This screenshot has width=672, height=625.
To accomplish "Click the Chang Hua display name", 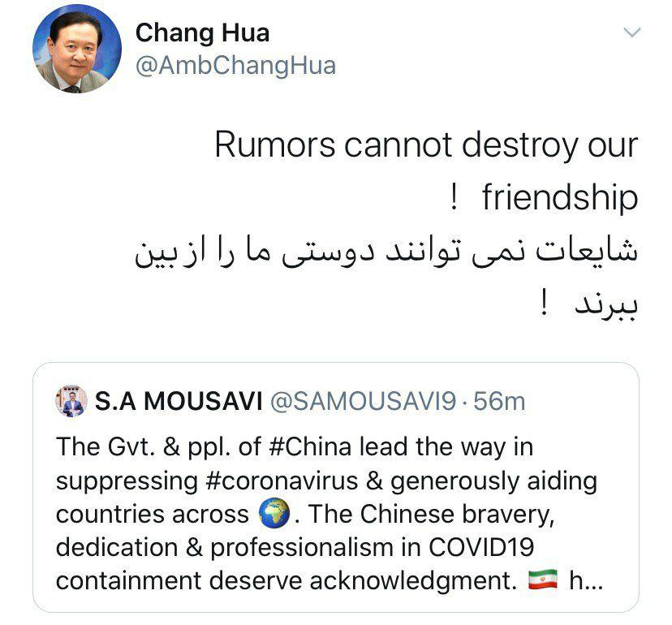I will pyautogui.click(x=202, y=33).
